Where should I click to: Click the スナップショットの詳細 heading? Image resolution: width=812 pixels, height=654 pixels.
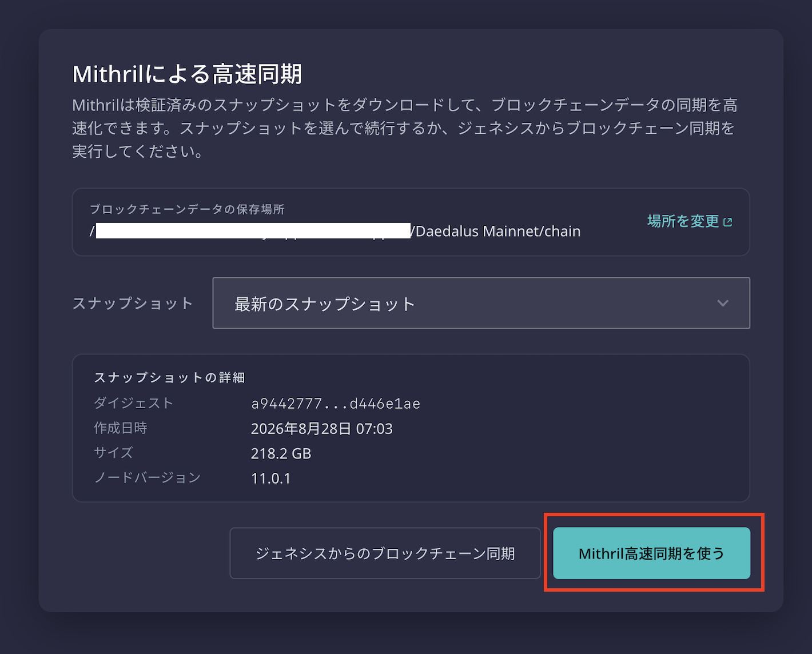[x=169, y=377]
